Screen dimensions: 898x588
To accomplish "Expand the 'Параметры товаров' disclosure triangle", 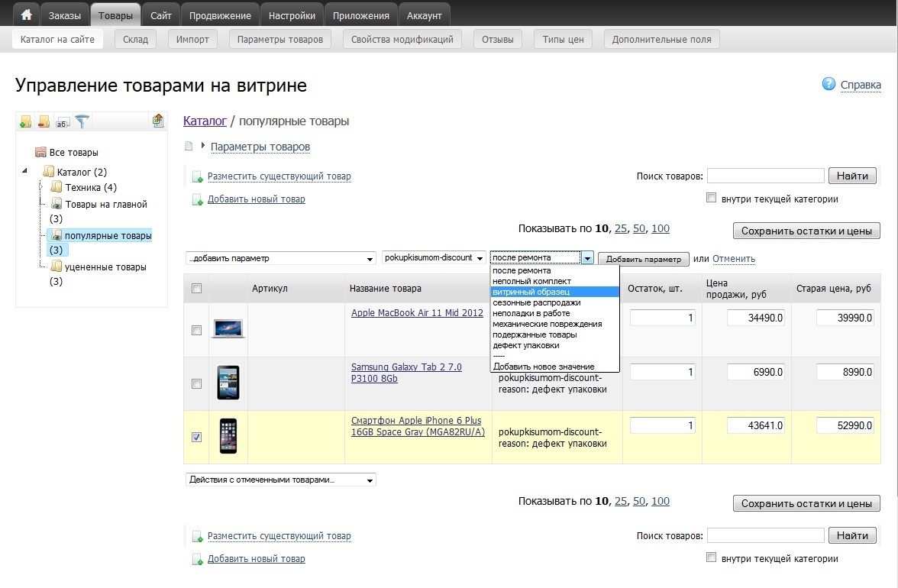I will pos(203,145).
